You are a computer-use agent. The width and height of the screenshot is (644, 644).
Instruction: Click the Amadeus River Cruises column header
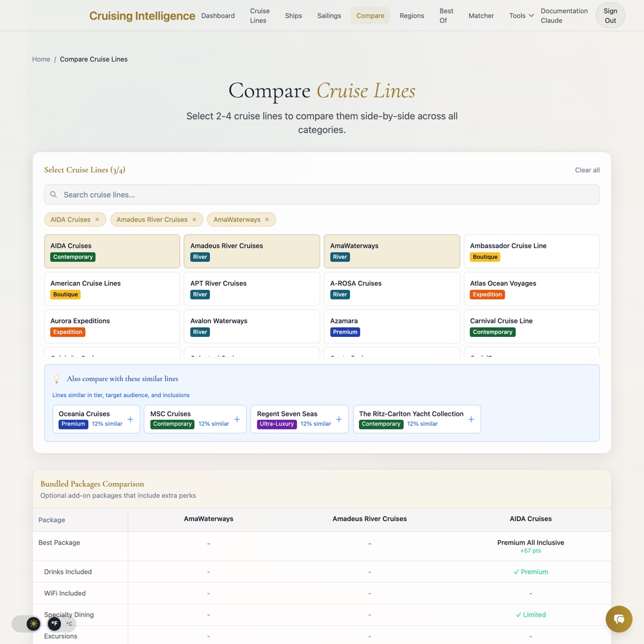[369, 519]
